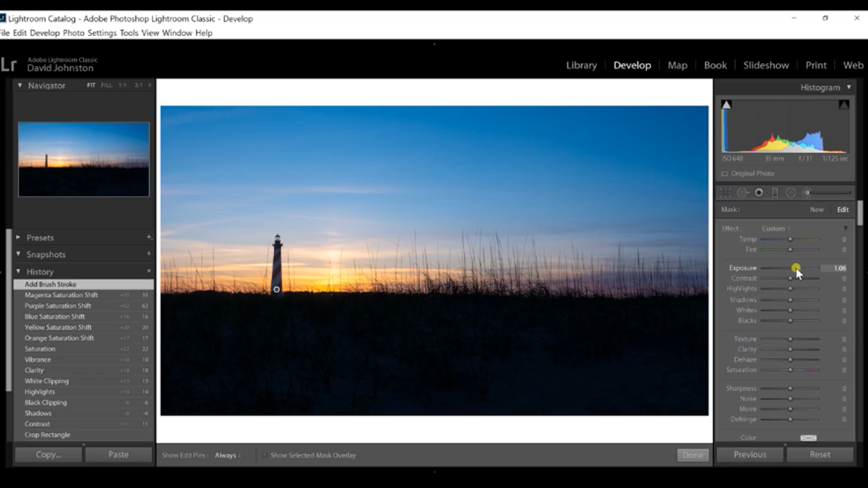Select the Crop Overlay tool icon
The height and width of the screenshot is (488, 868).
click(726, 193)
